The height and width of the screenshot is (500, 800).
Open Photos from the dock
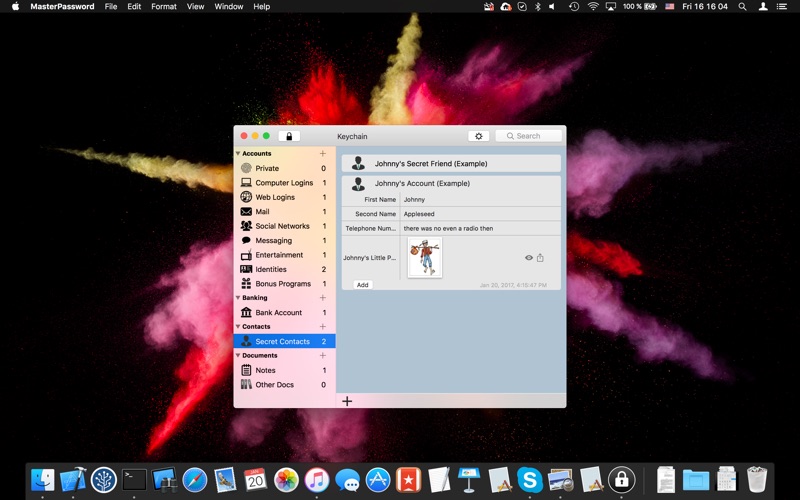coord(286,480)
